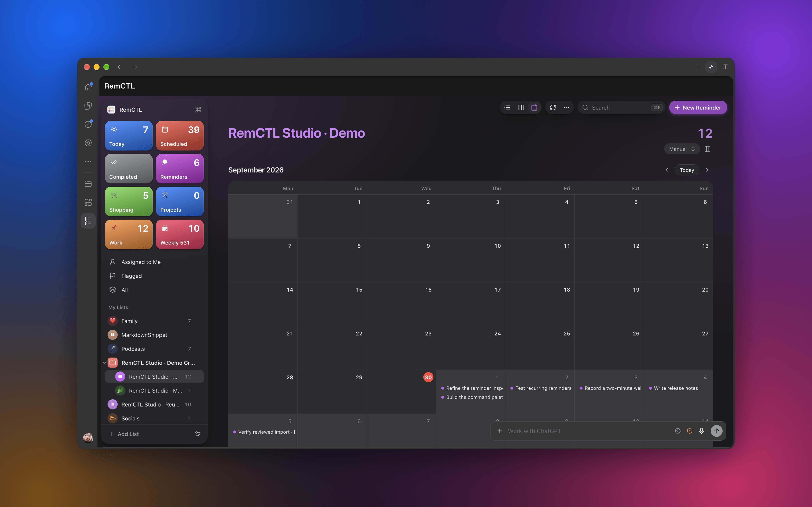Viewport: 812px width, 507px height.
Task: Click the folder icon in left rail
Action: click(x=88, y=184)
